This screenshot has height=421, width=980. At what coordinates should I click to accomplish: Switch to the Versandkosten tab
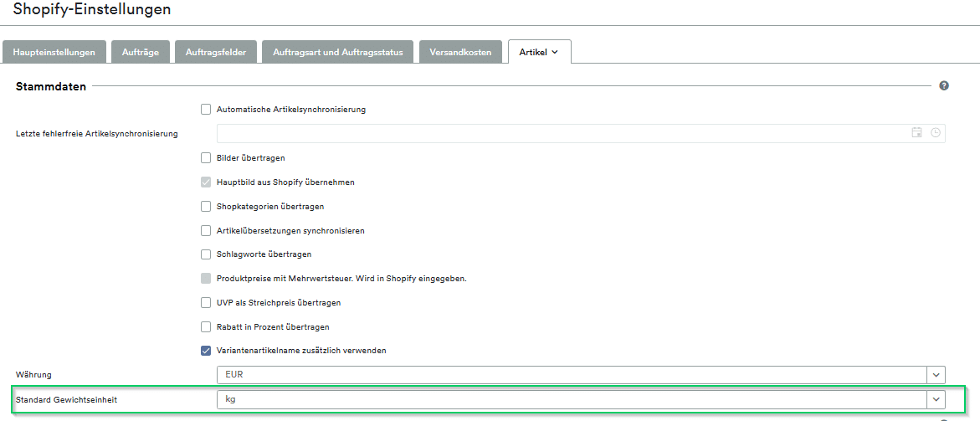point(460,53)
